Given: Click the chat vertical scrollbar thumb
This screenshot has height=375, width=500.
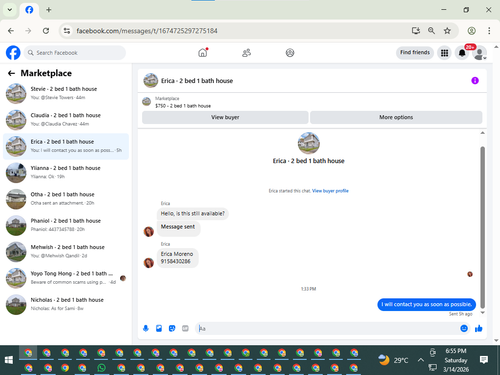Looking at the screenshot, I should point(482,227).
